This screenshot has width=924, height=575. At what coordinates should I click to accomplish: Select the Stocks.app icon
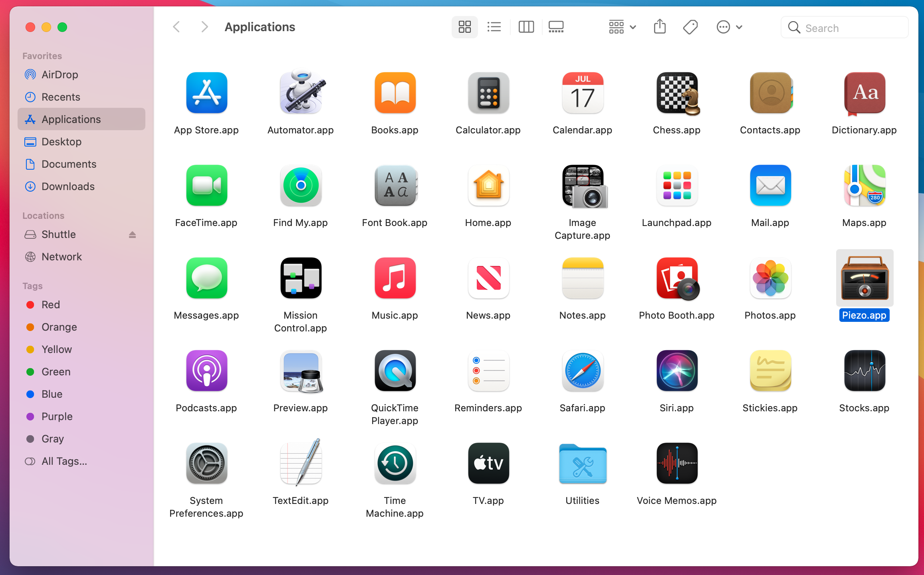(865, 371)
